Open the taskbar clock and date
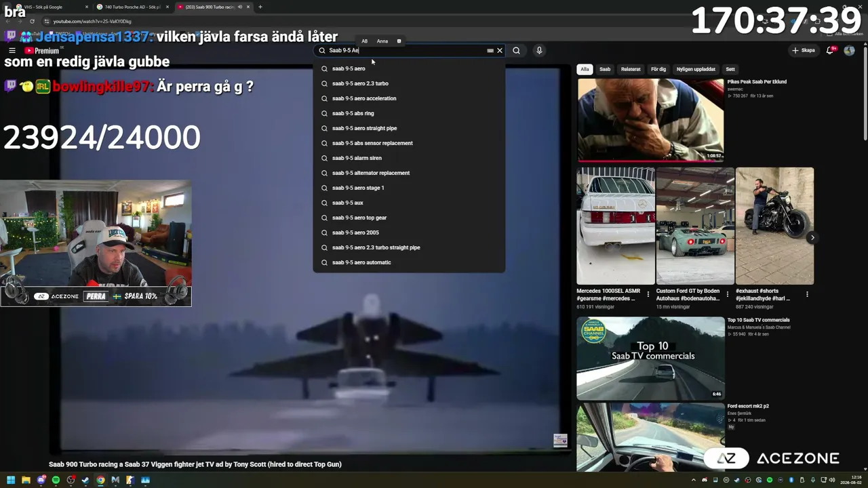Screen dimensions: 868x488 pyautogui.click(x=850, y=480)
